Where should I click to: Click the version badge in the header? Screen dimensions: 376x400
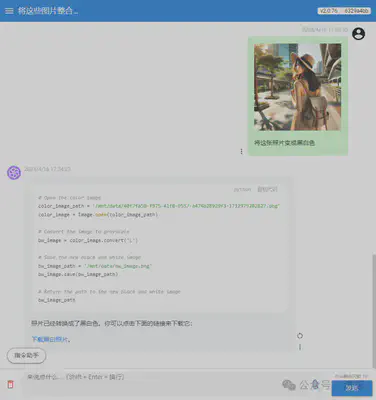pos(344,11)
